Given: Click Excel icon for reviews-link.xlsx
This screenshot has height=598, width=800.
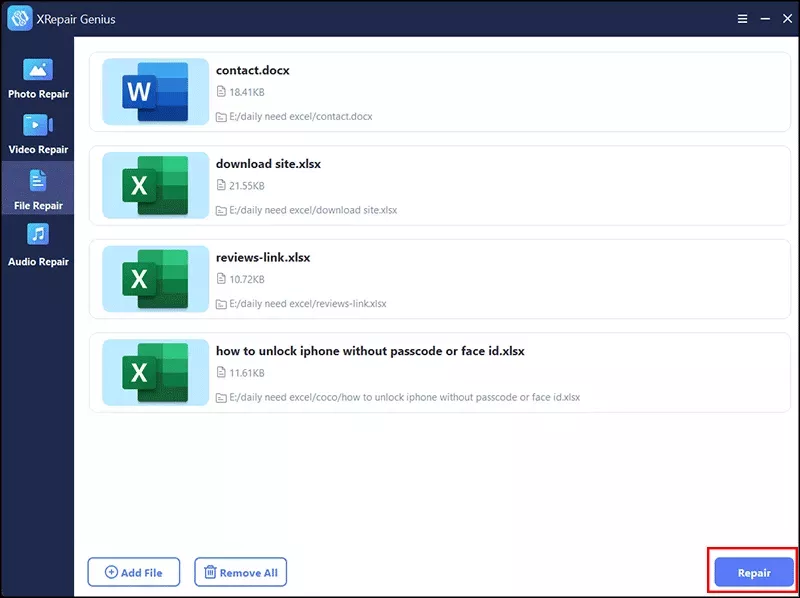Looking at the screenshot, I should click(x=156, y=279).
